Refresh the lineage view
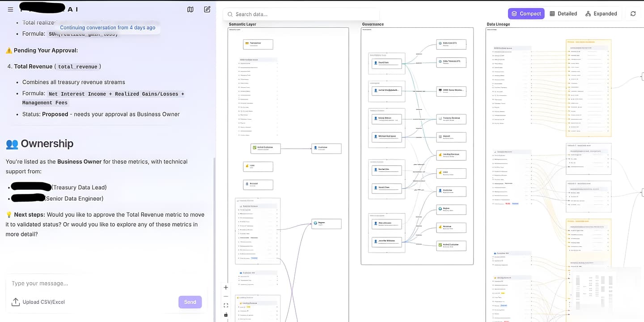The width and height of the screenshot is (644, 322). [633, 13]
